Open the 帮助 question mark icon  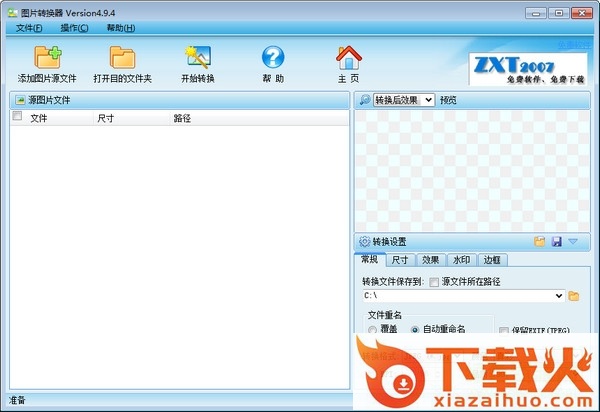click(x=273, y=58)
